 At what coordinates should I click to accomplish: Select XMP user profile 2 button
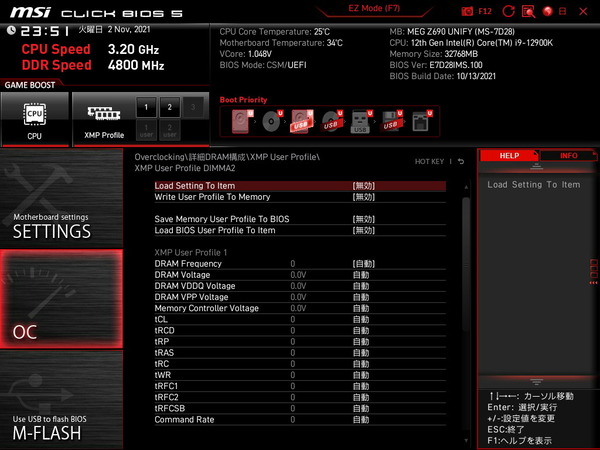(x=170, y=130)
